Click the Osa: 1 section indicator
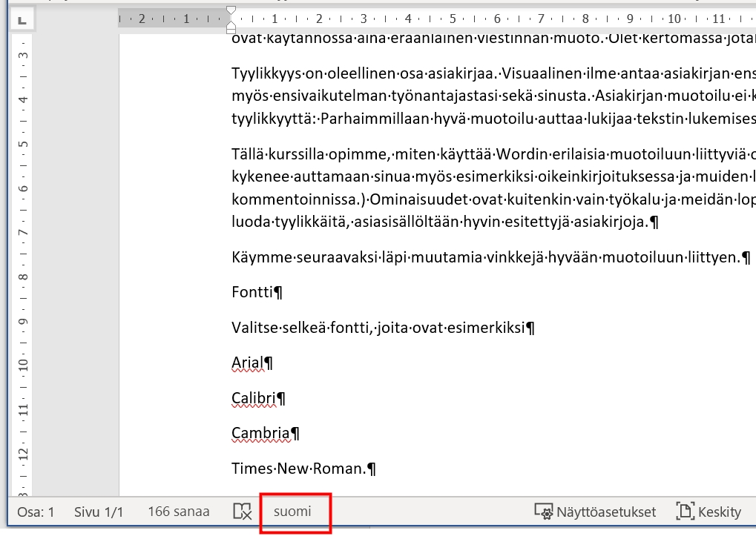The image size is (756, 539). (x=36, y=512)
